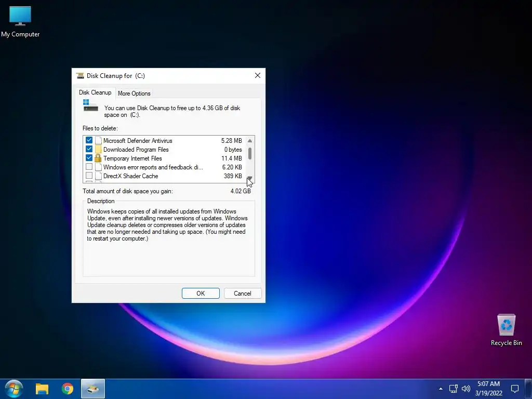This screenshot has height=399, width=532.
Task: Click the Microsoft Defender Antivirus file icon
Action: 98,140
